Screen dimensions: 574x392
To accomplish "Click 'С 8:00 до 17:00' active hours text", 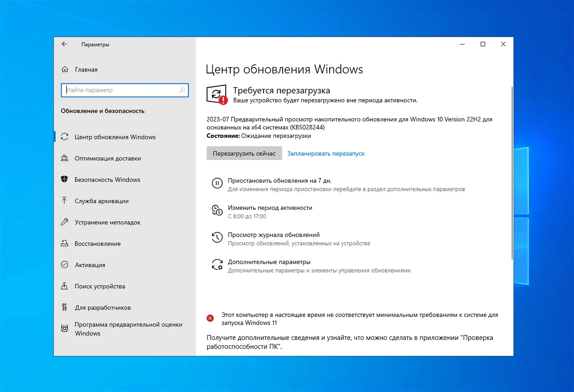I will pyautogui.click(x=247, y=216).
